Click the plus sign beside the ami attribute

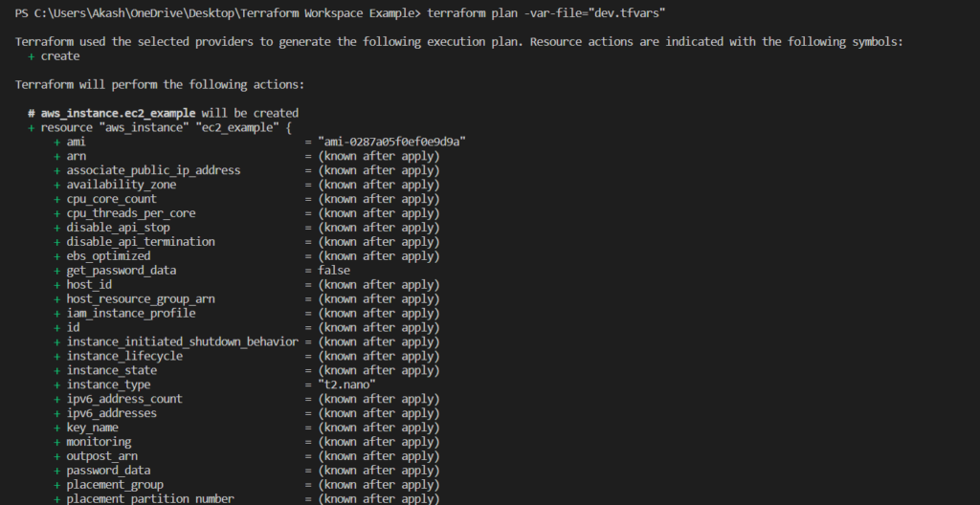tap(57, 142)
